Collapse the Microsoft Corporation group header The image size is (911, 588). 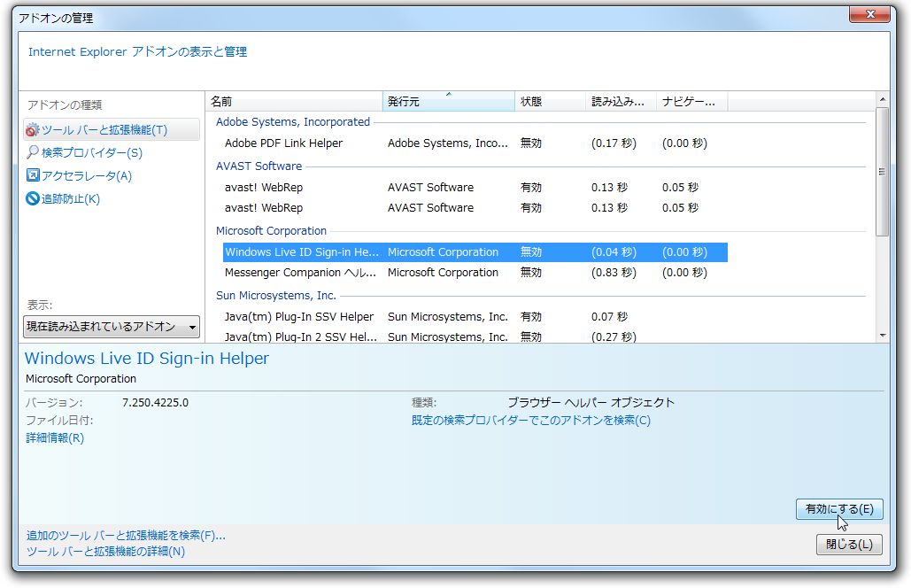[271, 230]
